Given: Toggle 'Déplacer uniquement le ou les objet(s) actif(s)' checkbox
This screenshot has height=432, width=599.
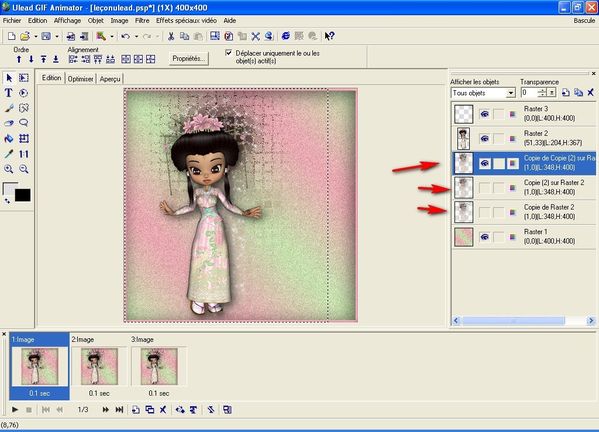Looking at the screenshot, I should click(x=228, y=53).
